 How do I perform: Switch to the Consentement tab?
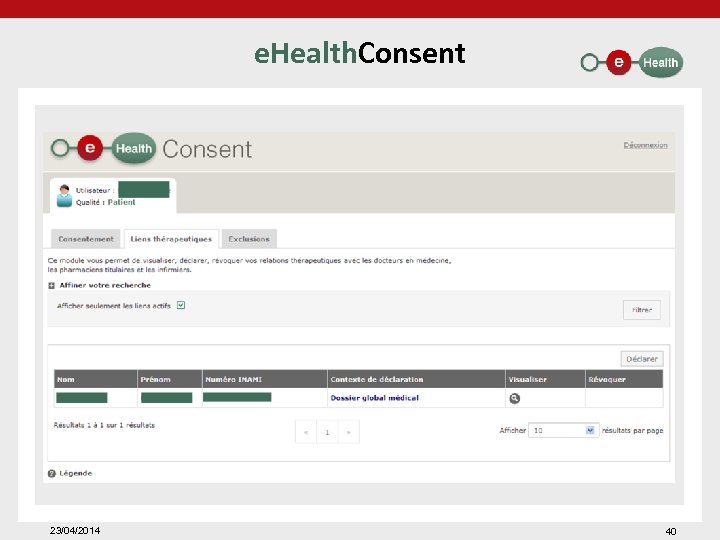85,239
